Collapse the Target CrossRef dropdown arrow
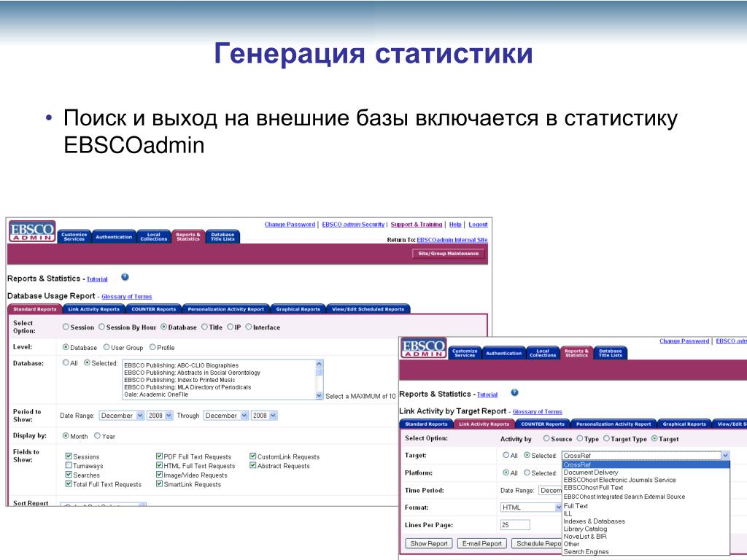This screenshot has width=747, height=560. click(x=725, y=455)
